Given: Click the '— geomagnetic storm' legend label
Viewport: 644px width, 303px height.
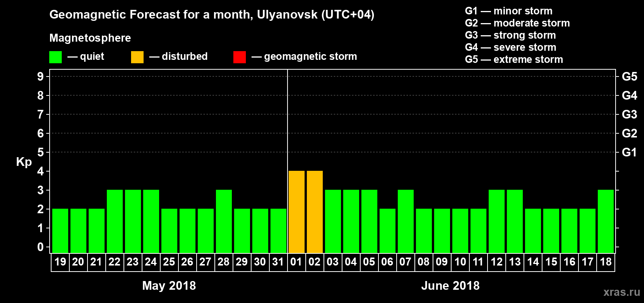Looking at the screenshot, I should pyautogui.click(x=304, y=57).
